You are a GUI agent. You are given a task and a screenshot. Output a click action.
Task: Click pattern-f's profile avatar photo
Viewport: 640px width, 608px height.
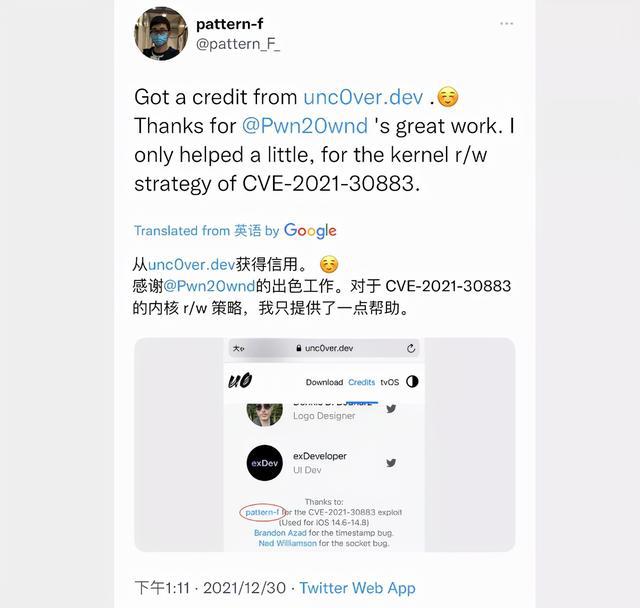click(x=161, y=33)
